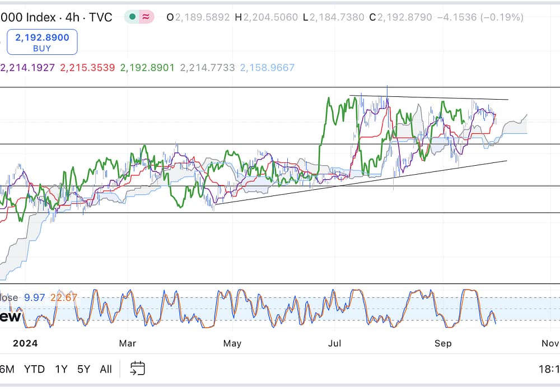The image size is (560, 392).
Task: Click the light blue value 2,158.9667
Action: click(267, 68)
